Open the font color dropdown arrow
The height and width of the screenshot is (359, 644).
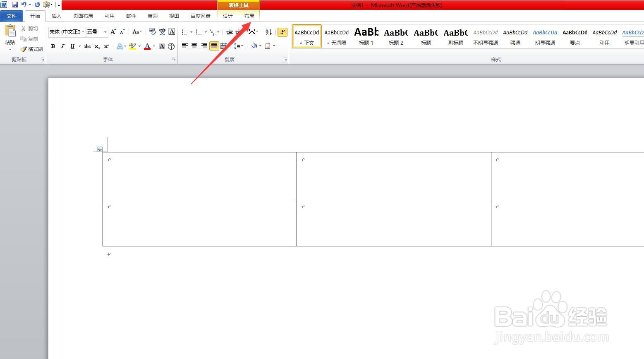tap(154, 46)
